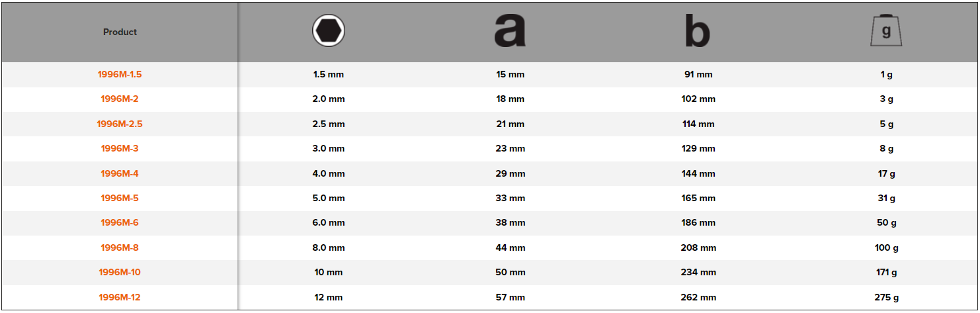The width and height of the screenshot is (980, 313).
Task: Select the 1996M-10 product link
Action: click(x=120, y=273)
